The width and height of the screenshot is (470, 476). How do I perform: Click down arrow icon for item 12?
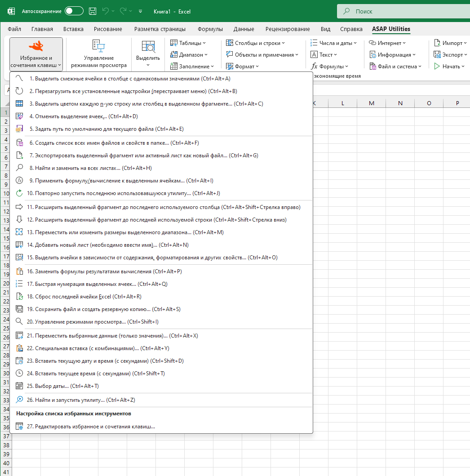point(19,219)
